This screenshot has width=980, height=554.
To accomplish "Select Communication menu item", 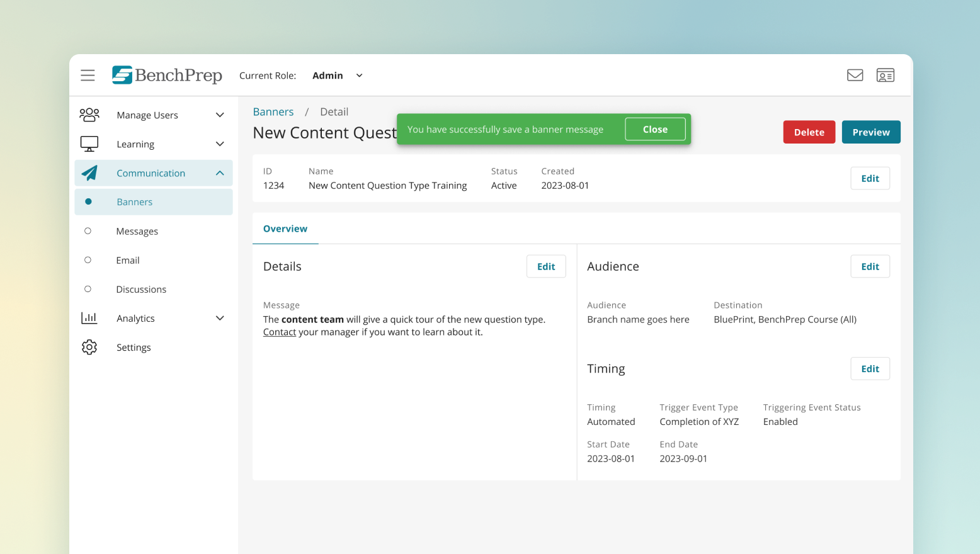I will (153, 173).
